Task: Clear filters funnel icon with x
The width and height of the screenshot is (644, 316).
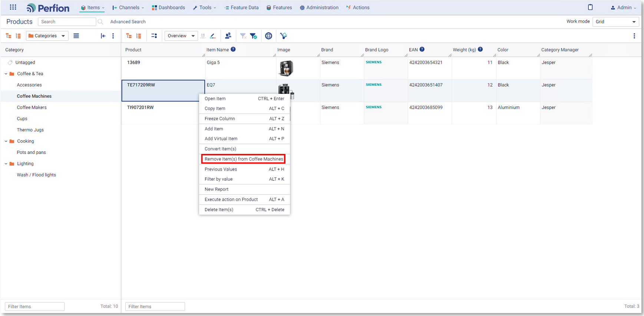Action: (243, 36)
